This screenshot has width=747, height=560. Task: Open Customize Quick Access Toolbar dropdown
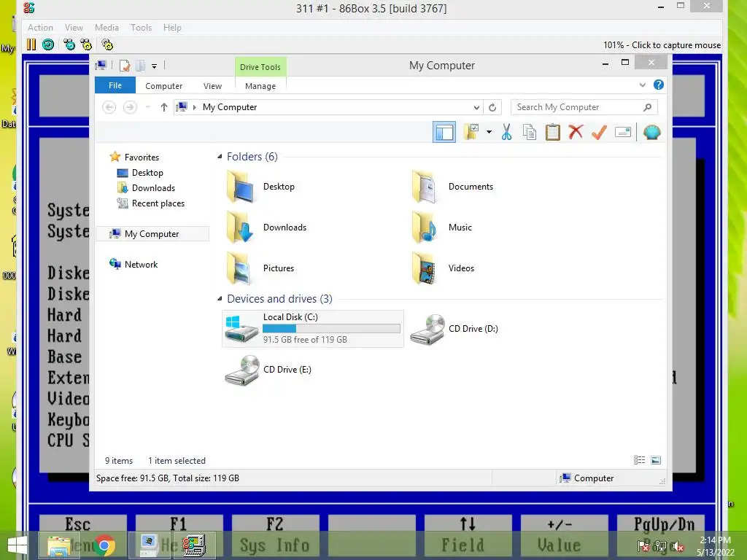pyautogui.click(x=155, y=66)
